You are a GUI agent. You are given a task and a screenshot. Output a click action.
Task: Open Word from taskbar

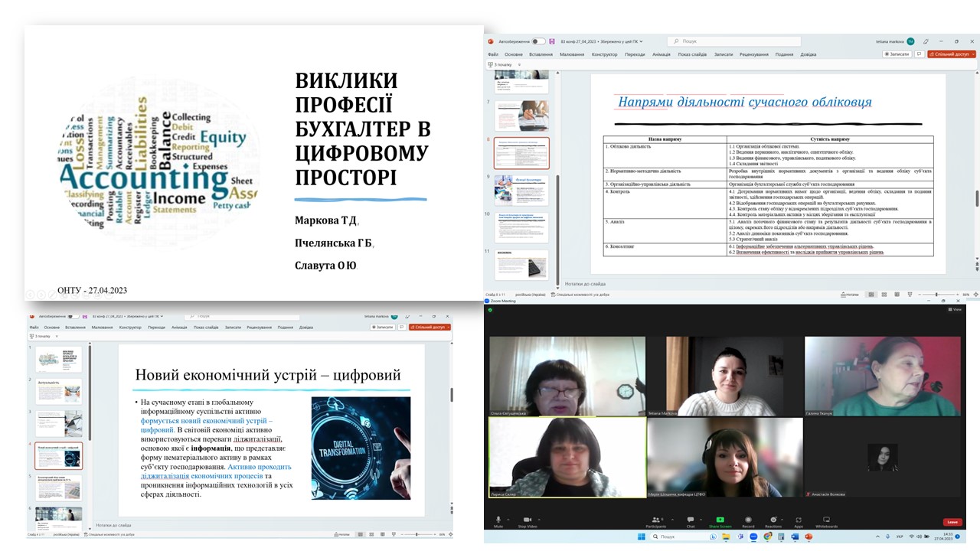795,536
